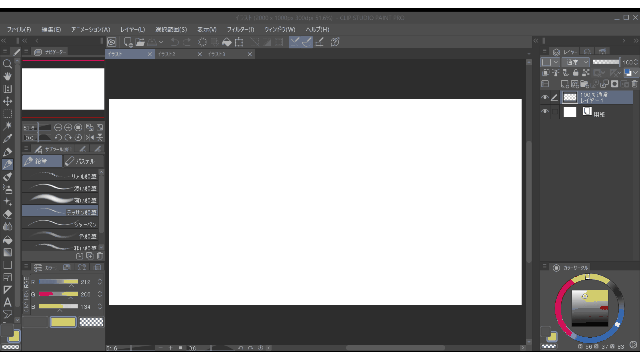
Task: Select the Hand move-view tool
Action: click(x=7, y=76)
